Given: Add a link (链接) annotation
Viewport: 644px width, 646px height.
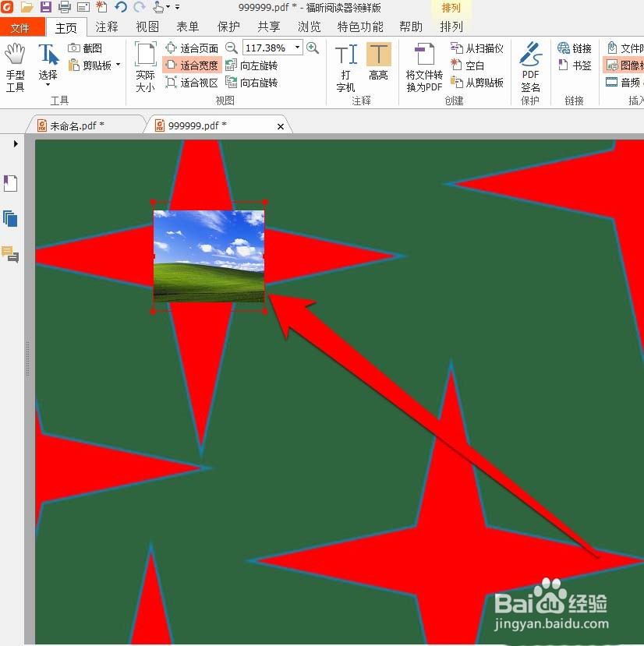Looking at the screenshot, I should 575,48.
